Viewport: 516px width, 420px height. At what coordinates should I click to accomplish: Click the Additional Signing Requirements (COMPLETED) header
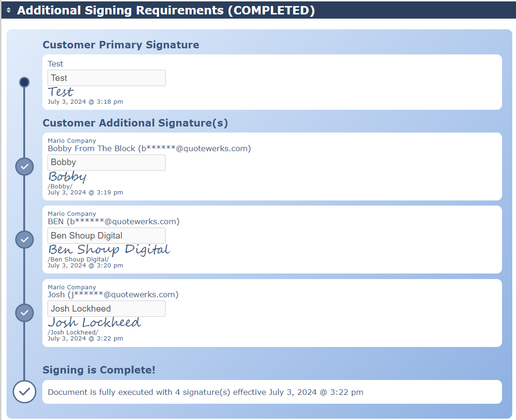click(166, 10)
